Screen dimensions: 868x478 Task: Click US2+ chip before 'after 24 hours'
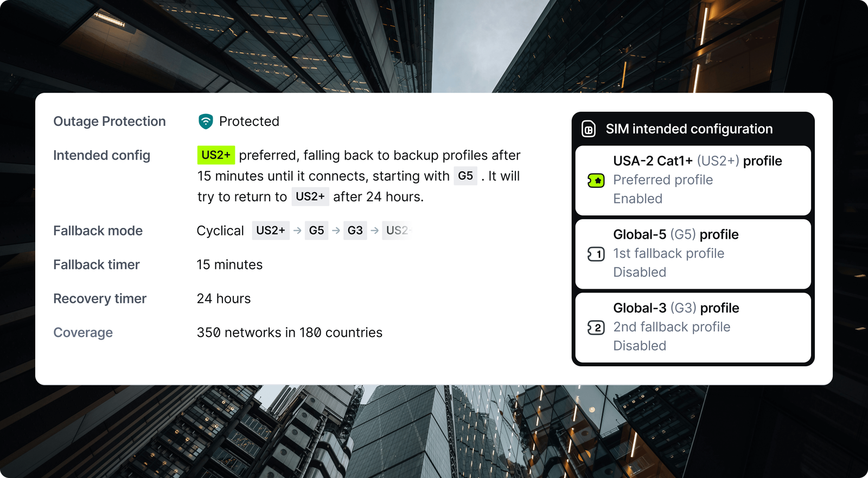[x=310, y=196]
